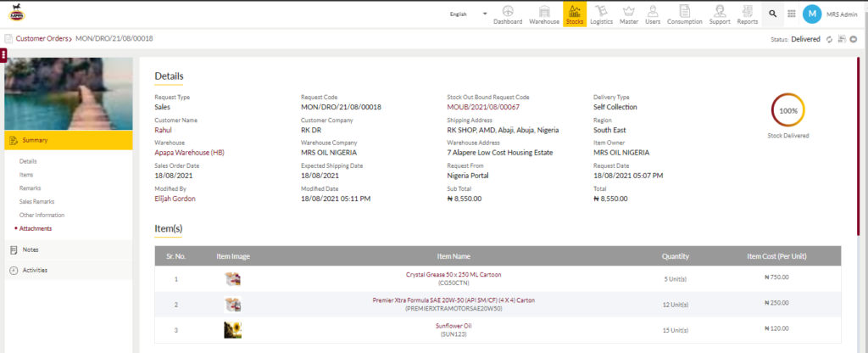
Task: Click the Item Image column header
Action: point(233,256)
